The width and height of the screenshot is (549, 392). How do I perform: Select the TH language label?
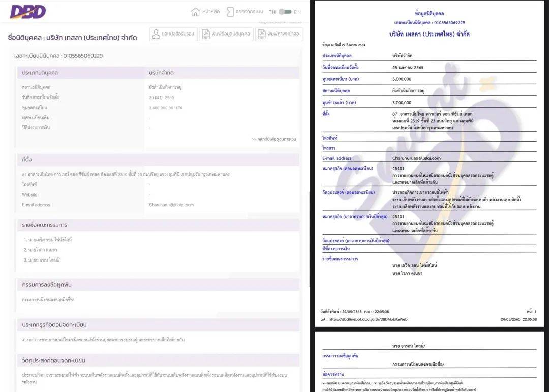272,12
